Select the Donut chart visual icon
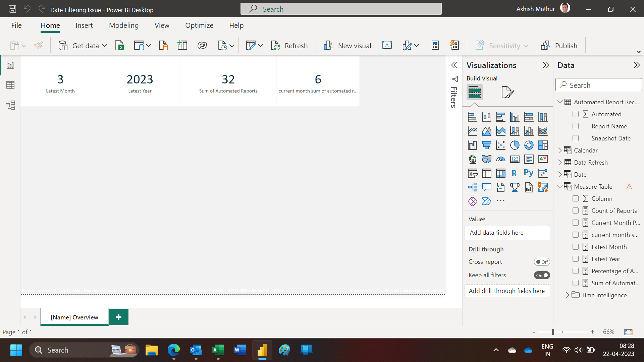This screenshot has width=644, height=362. pyautogui.click(x=529, y=145)
